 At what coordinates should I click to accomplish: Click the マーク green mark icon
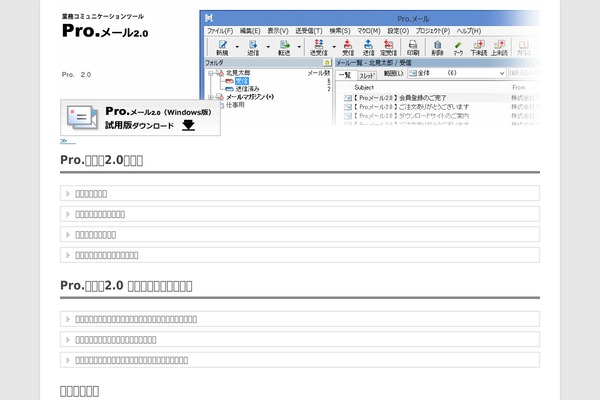(x=458, y=48)
